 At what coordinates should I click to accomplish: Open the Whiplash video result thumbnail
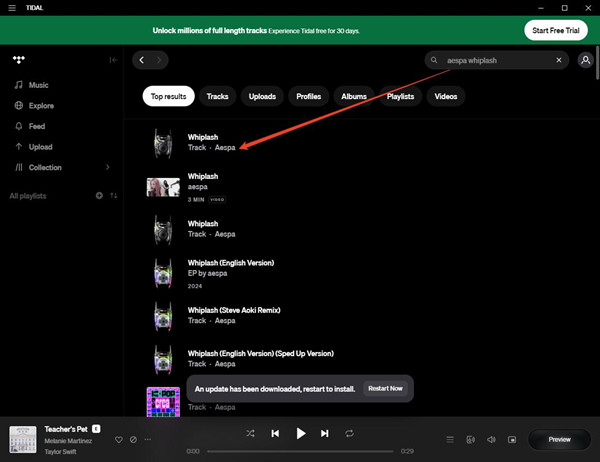[x=163, y=187]
